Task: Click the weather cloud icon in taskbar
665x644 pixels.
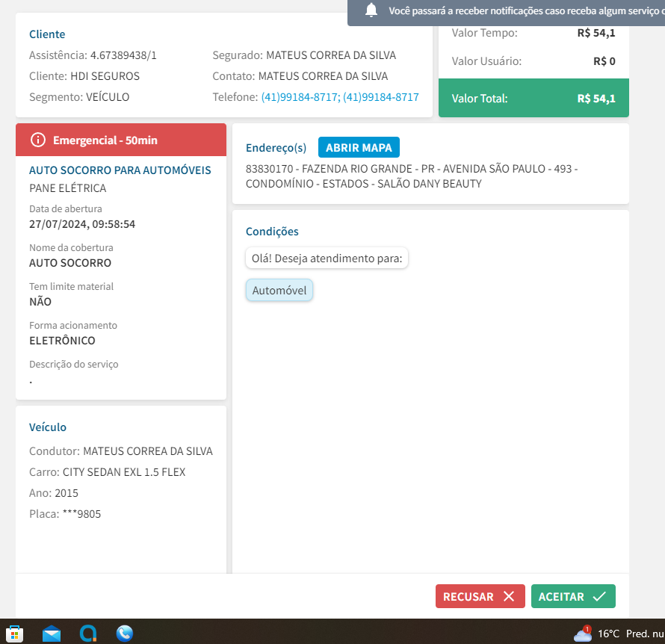Action: coord(583,634)
